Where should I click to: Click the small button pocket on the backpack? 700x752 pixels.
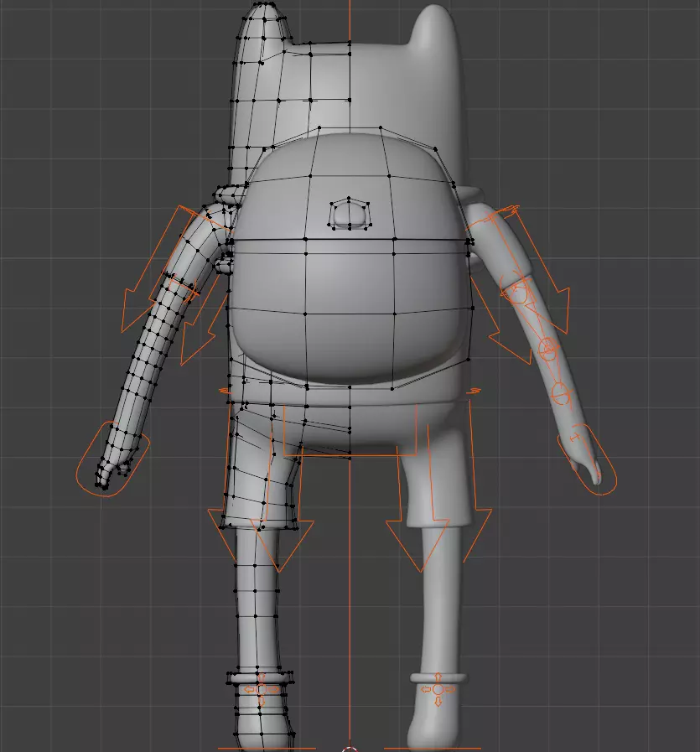click(350, 214)
